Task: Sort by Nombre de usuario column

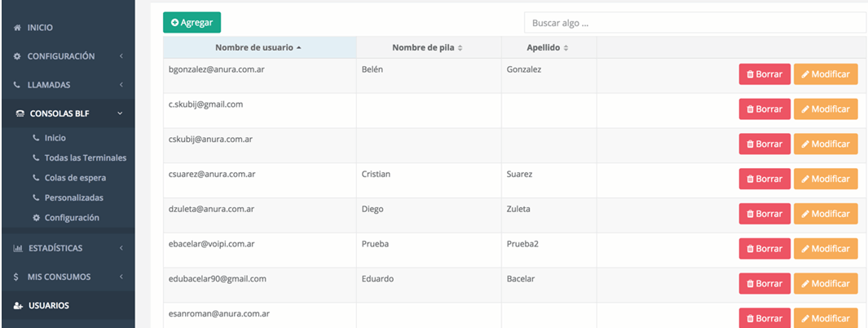Action: [x=259, y=48]
